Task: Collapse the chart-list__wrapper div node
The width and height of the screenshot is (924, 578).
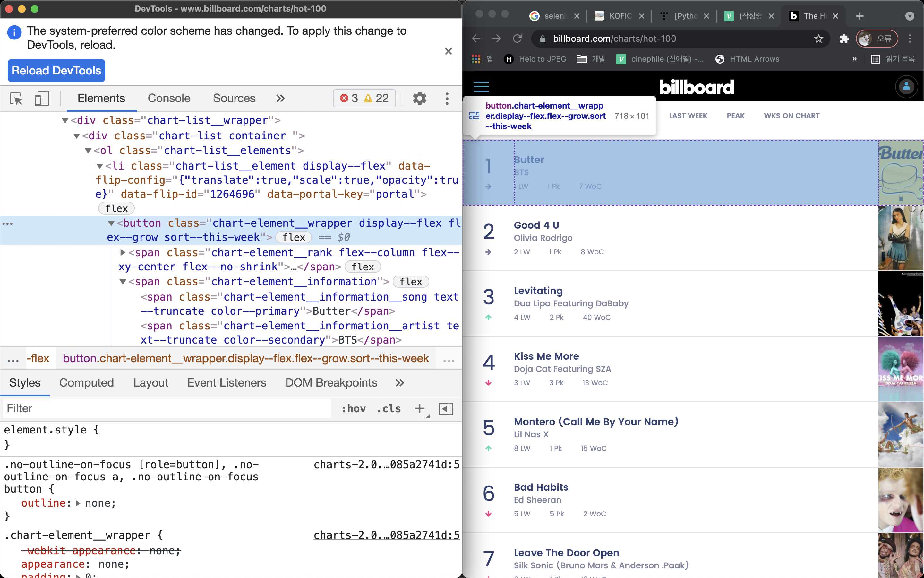Action: (65, 121)
